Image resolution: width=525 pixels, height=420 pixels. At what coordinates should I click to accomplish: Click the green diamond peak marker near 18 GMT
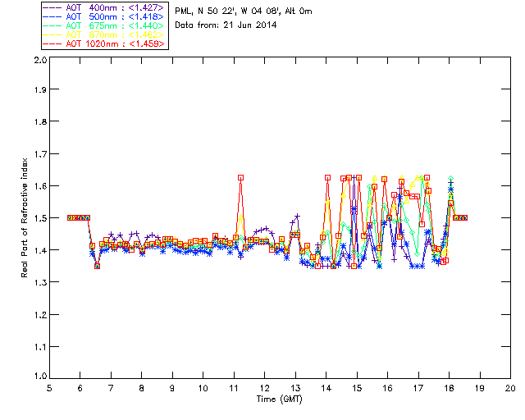click(x=451, y=179)
